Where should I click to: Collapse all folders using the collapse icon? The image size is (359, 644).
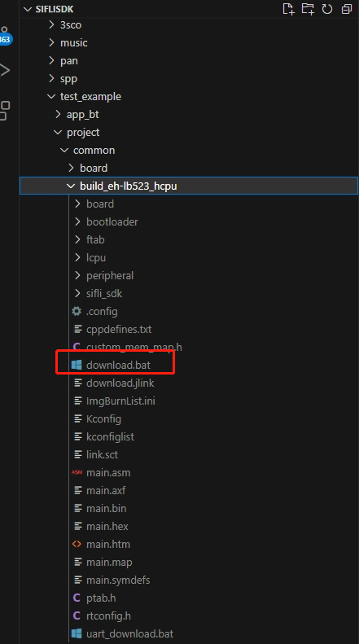click(347, 9)
